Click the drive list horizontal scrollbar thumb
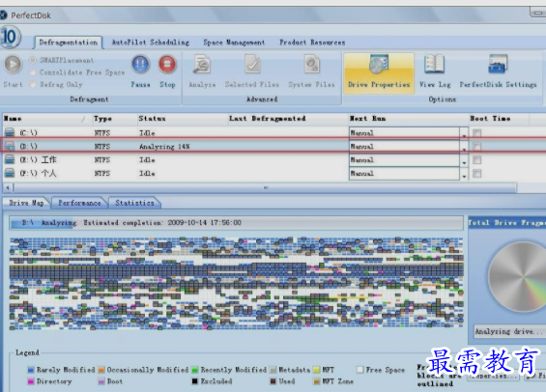 pyautogui.click(x=265, y=188)
